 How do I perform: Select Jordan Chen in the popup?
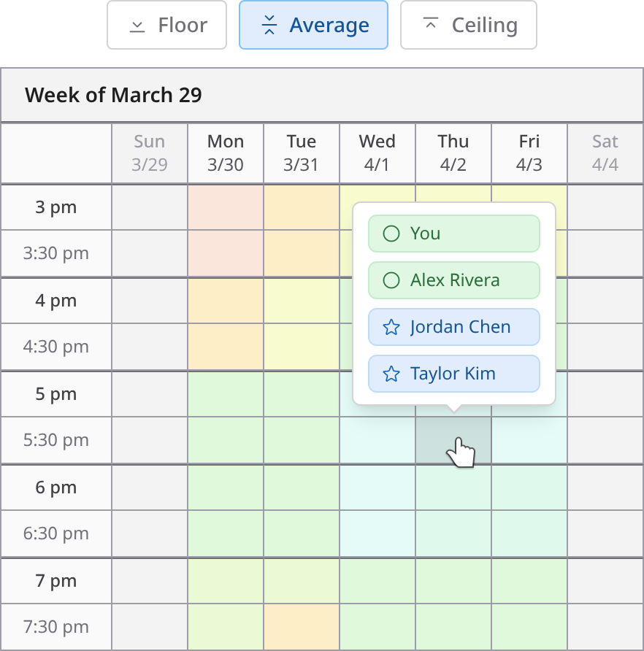pos(453,327)
